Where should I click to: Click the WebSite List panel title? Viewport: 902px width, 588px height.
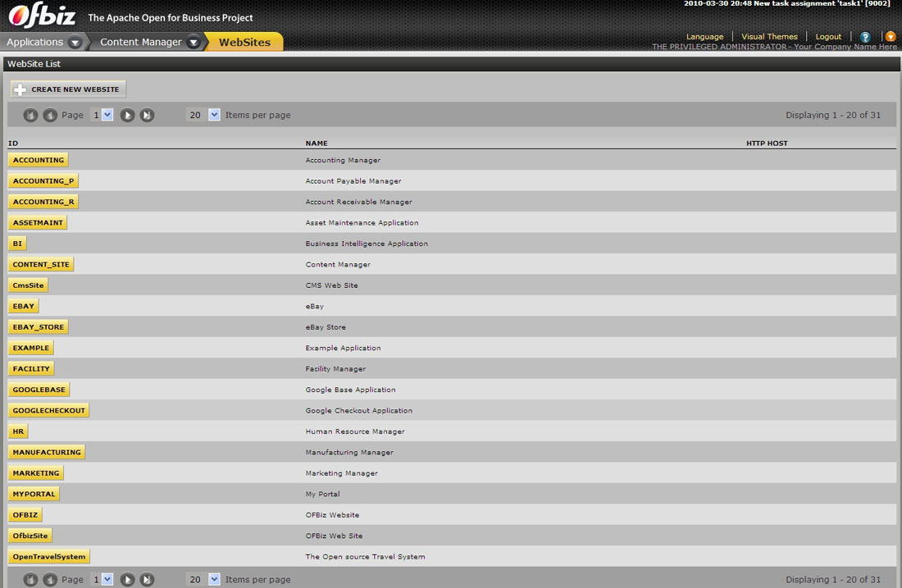pyautogui.click(x=34, y=64)
